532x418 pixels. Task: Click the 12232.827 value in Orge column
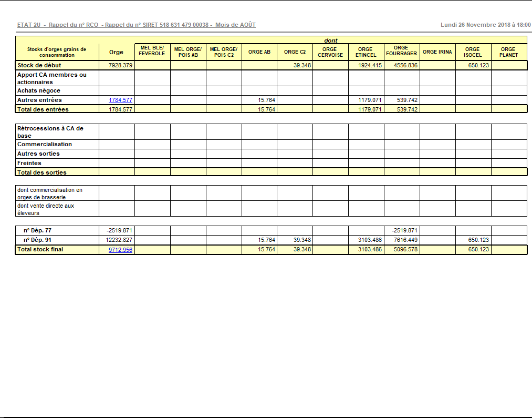(x=119, y=240)
